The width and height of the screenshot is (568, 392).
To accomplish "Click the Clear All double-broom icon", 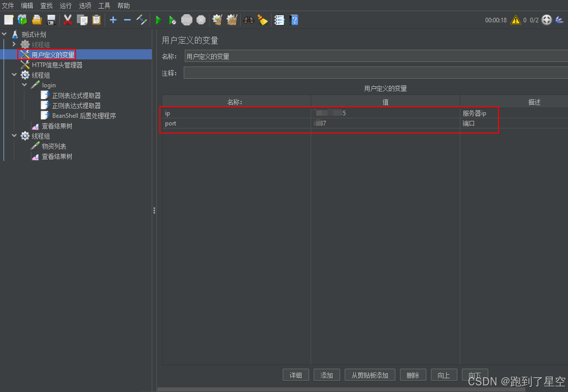I will (x=232, y=20).
